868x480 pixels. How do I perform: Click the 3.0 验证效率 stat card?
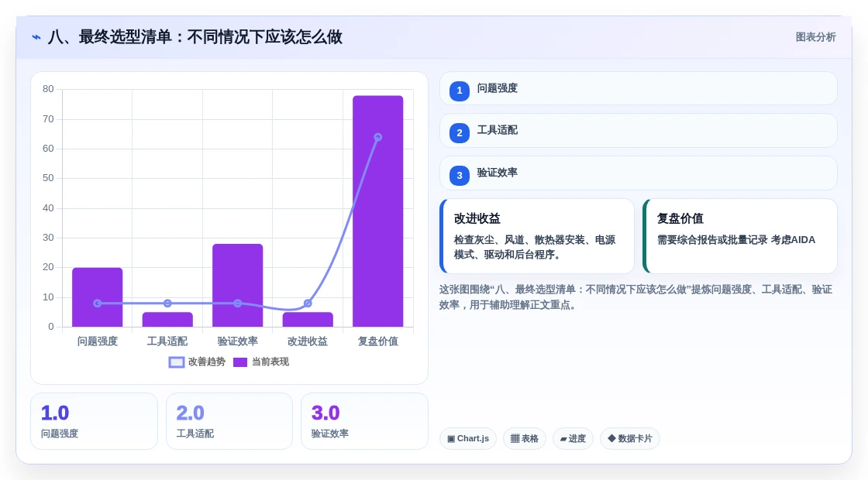364,421
